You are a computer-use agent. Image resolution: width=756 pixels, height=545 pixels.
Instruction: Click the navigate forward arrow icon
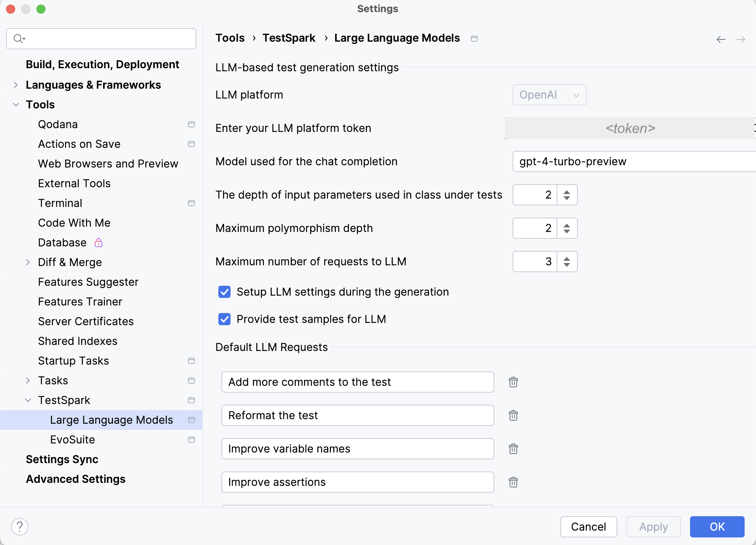pyautogui.click(x=741, y=39)
